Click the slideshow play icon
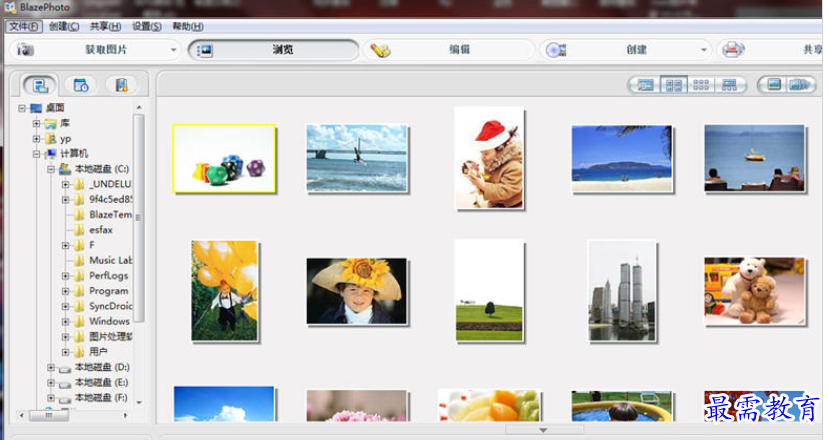This screenshot has height=440, width=828. point(799,85)
